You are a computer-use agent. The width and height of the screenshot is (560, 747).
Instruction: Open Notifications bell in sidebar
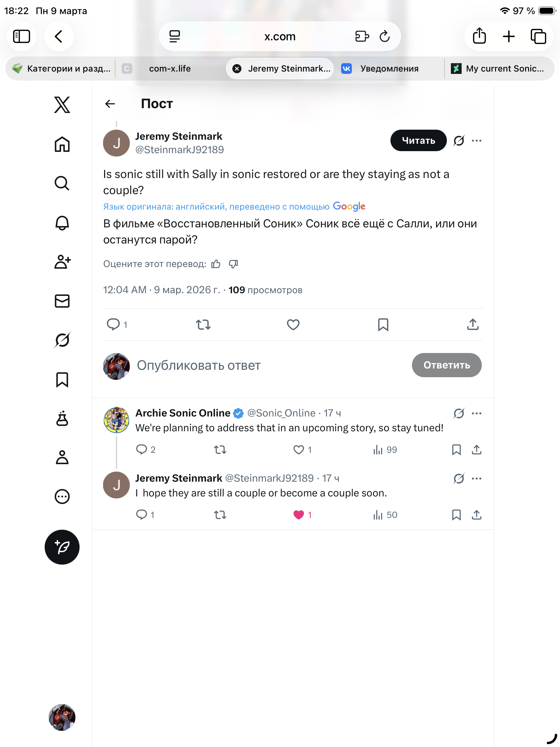click(x=62, y=223)
